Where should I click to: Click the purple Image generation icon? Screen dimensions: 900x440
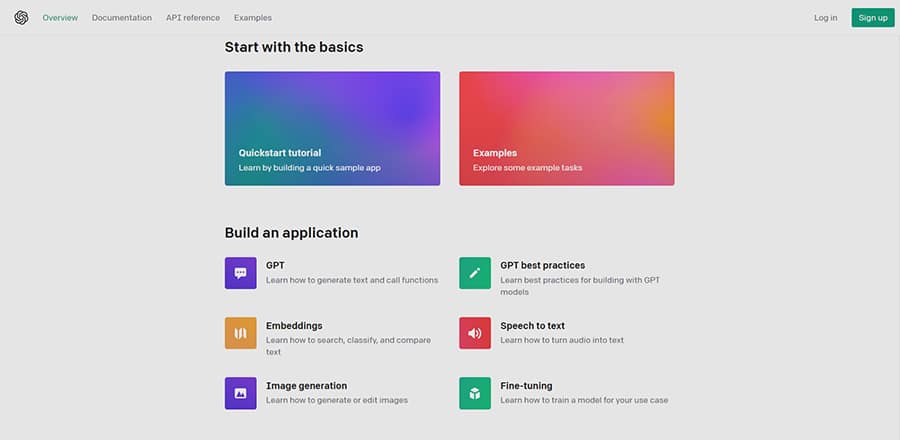tap(240, 393)
